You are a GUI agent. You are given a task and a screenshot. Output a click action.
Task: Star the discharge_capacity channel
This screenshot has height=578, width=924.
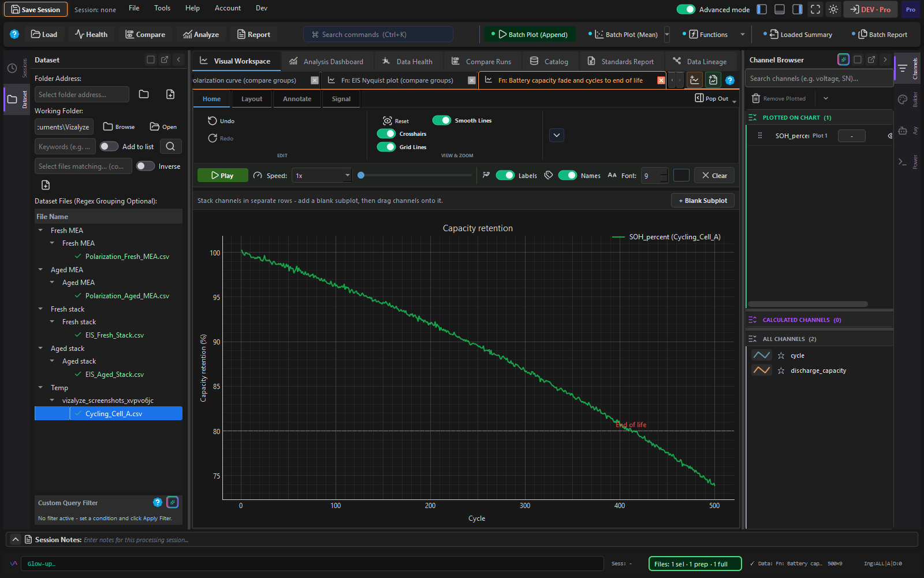[x=781, y=370]
